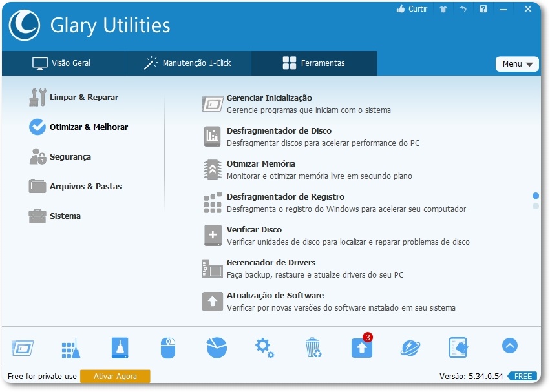550x392 pixels.
Task: Click the Gerenciar Inicialização tool icon
Action: 212,104
